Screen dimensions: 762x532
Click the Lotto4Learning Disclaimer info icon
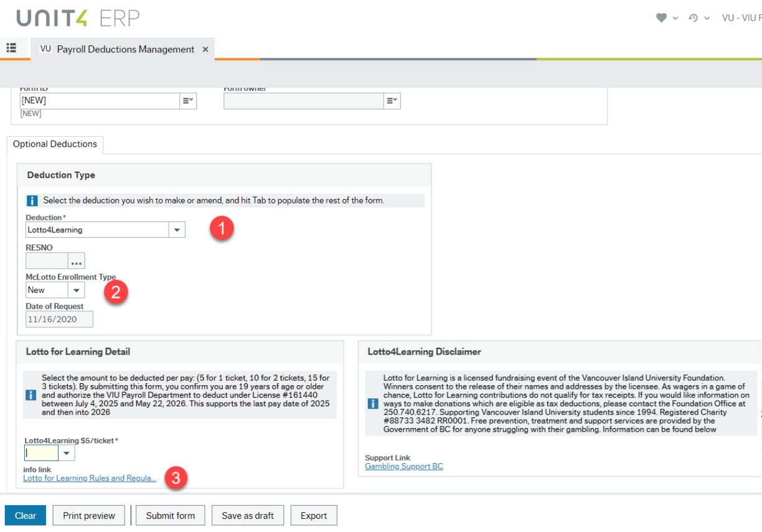pos(372,403)
